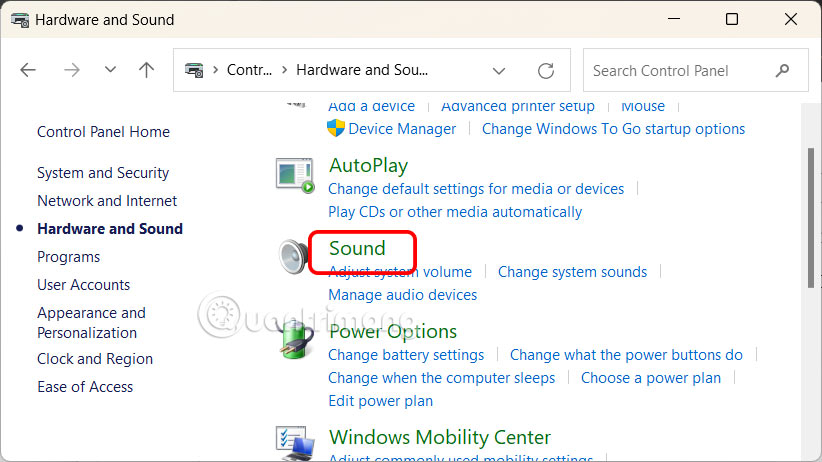The height and width of the screenshot is (462, 822).
Task: Open Manage audio devices link
Action: (x=402, y=295)
